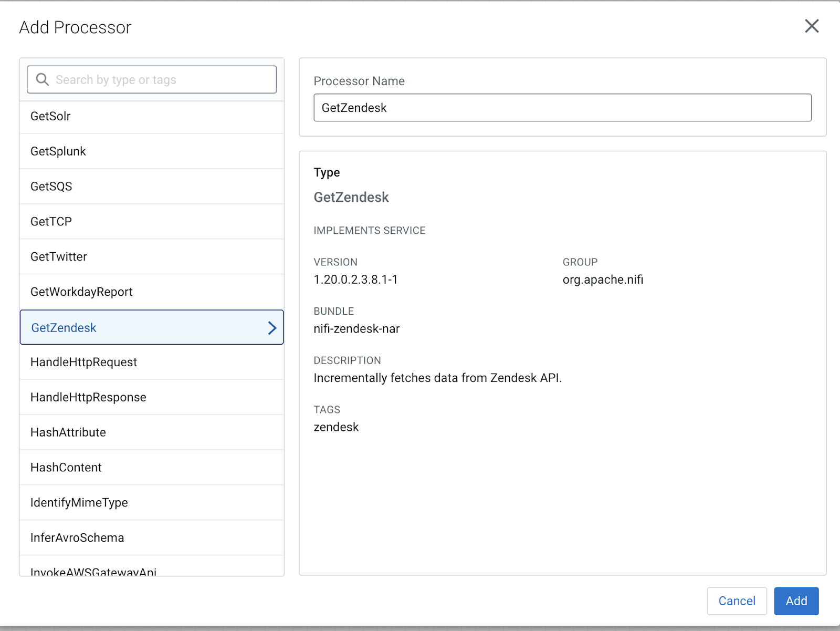Choose the GetSQS processor
This screenshot has width=840, height=631.
(152, 187)
